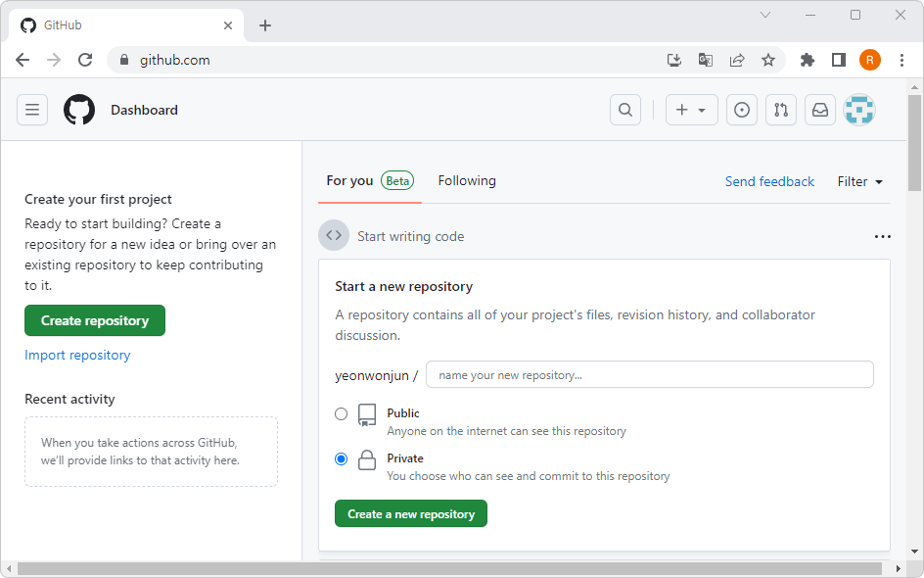
Task: Select the Private radio button
Action: click(342, 458)
